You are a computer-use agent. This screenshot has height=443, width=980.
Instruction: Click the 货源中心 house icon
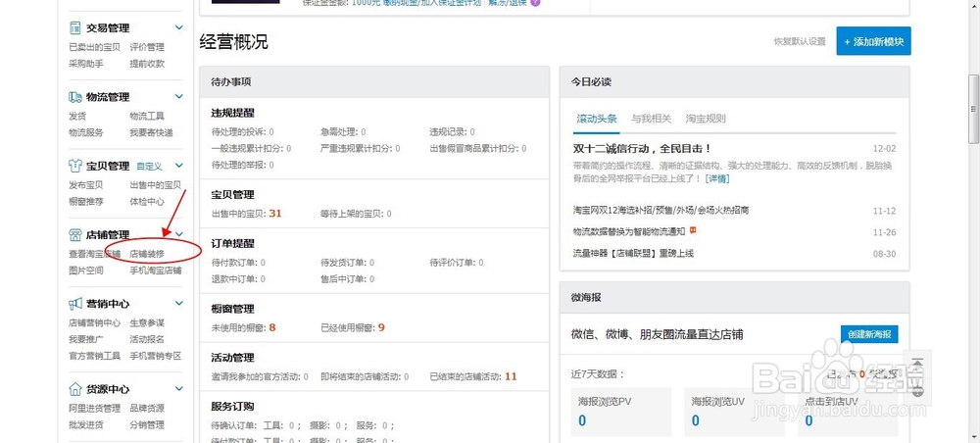point(75,389)
